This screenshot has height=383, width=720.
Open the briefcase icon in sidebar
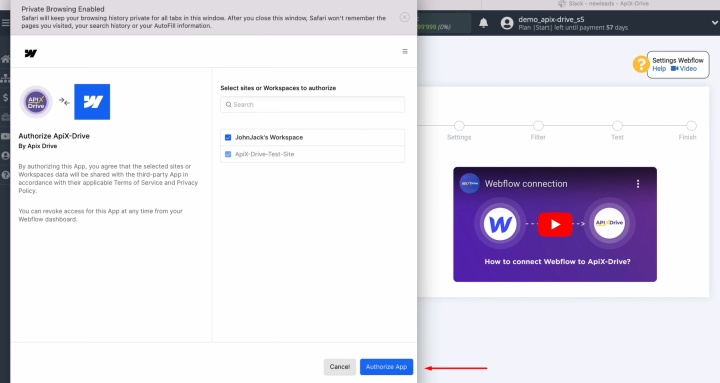(5, 117)
